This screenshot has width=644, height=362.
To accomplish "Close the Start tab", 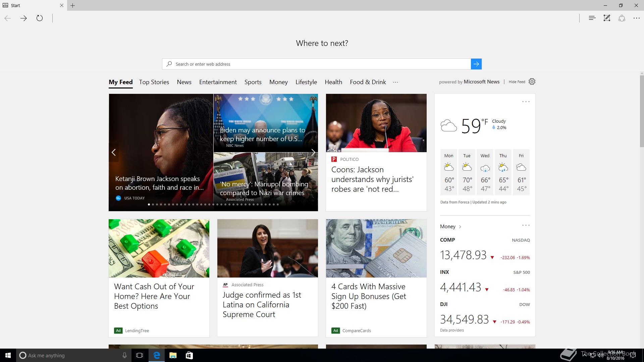I will coord(61,5).
